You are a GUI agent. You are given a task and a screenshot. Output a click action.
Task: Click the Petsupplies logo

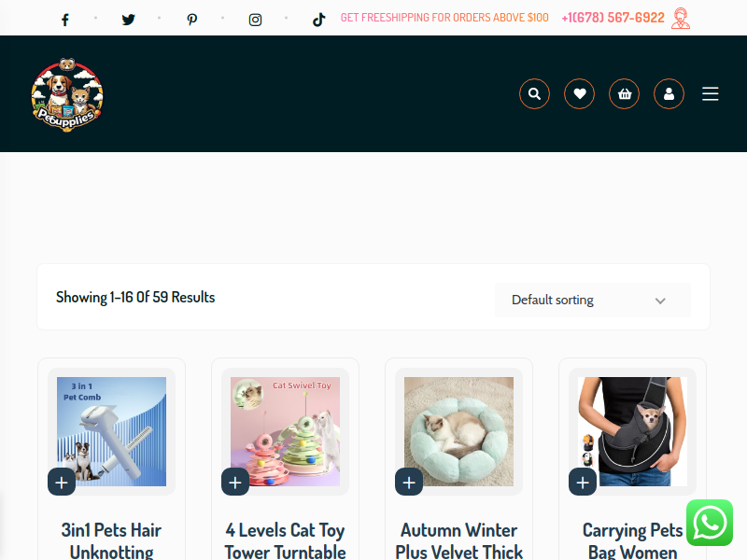tap(67, 94)
